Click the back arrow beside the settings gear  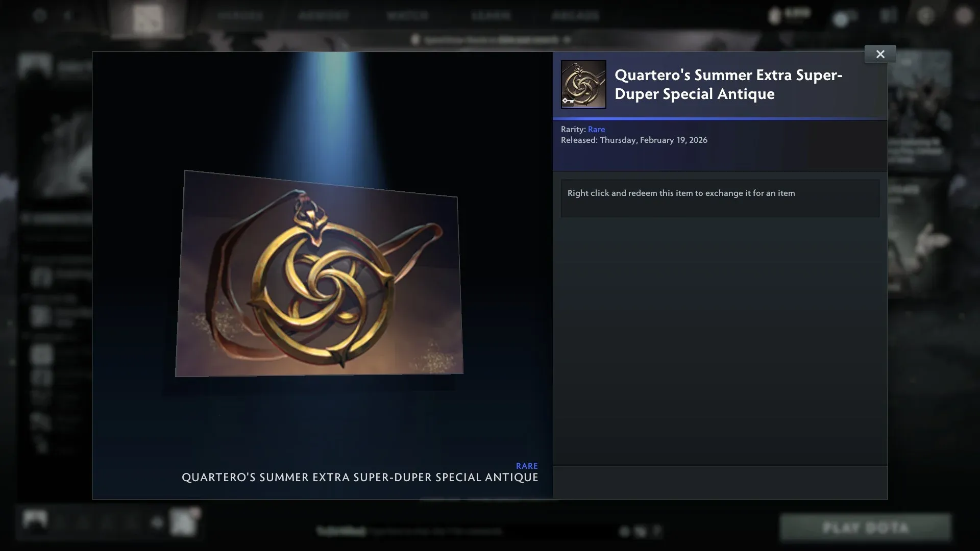[x=67, y=15]
